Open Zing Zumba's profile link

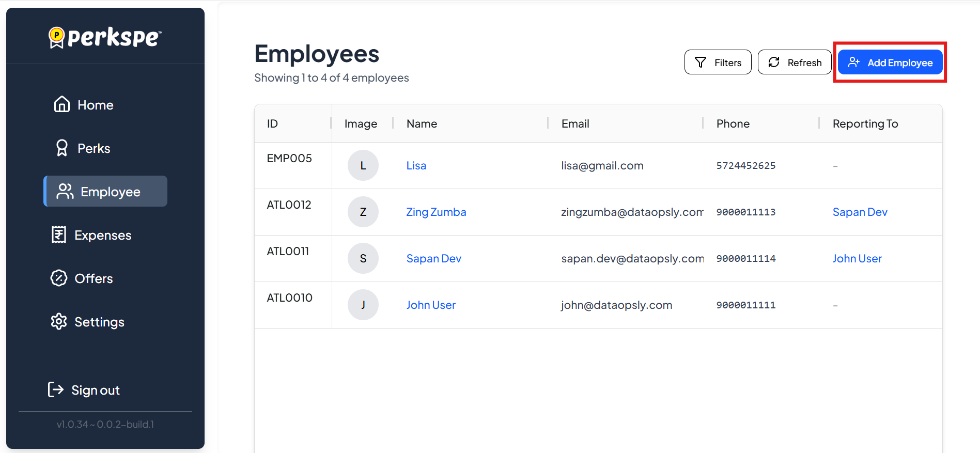[436, 212]
